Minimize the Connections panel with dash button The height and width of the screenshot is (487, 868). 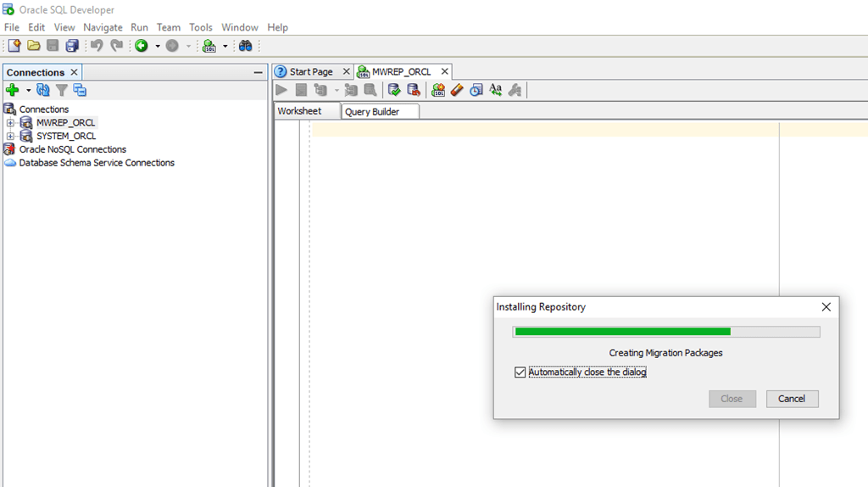click(258, 73)
